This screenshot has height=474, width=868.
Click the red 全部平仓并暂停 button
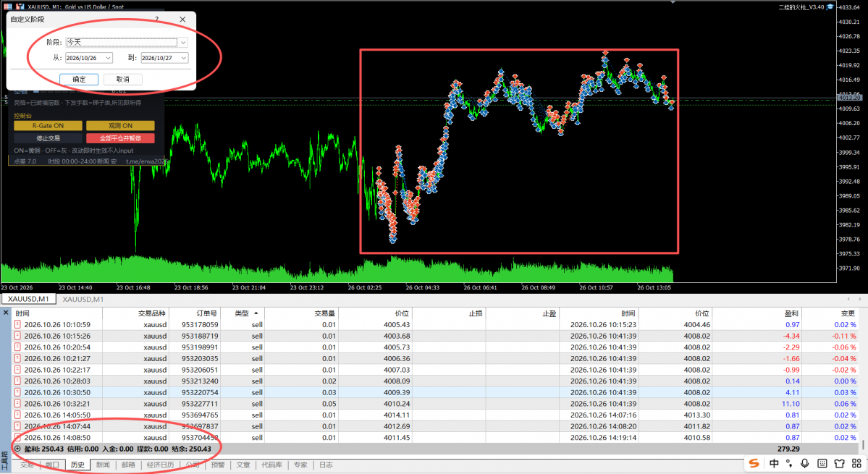(120, 138)
